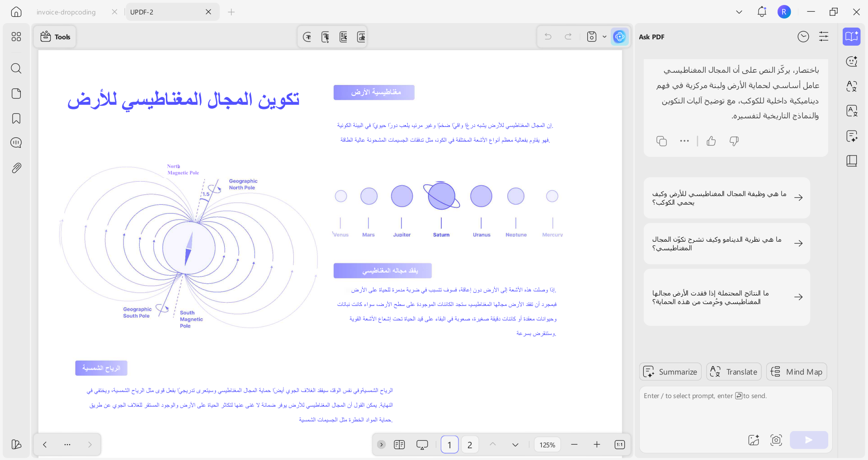Expand the save button dropdown arrow

[604, 37]
